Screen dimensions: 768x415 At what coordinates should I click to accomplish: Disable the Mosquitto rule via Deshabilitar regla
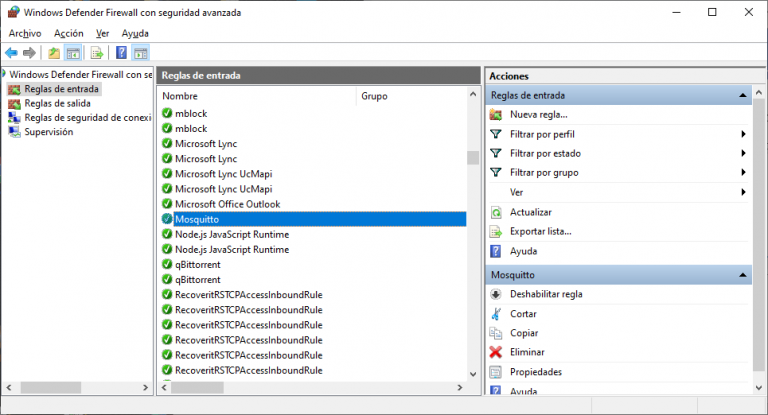pyautogui.click(x=546, y=294)
